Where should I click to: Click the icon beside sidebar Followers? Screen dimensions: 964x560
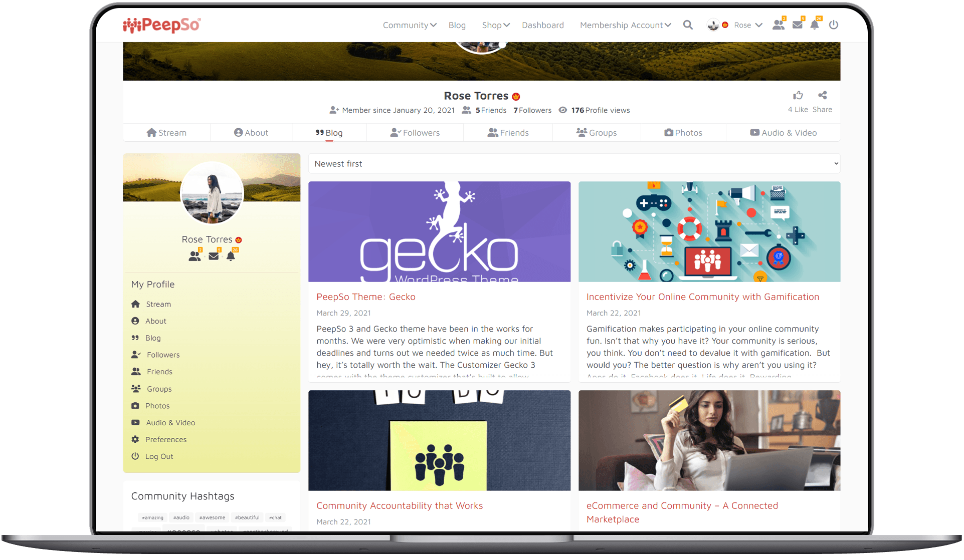[x=136, y=355]
